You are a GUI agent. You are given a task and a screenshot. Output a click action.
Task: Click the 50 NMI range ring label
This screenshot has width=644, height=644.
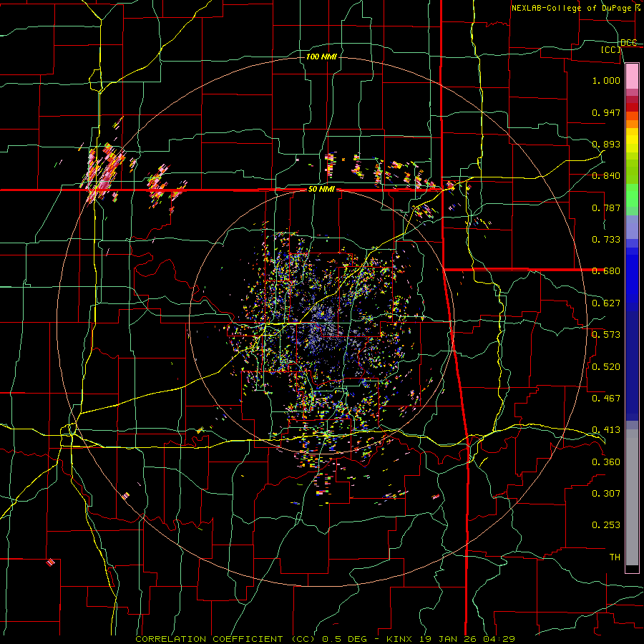321,190
